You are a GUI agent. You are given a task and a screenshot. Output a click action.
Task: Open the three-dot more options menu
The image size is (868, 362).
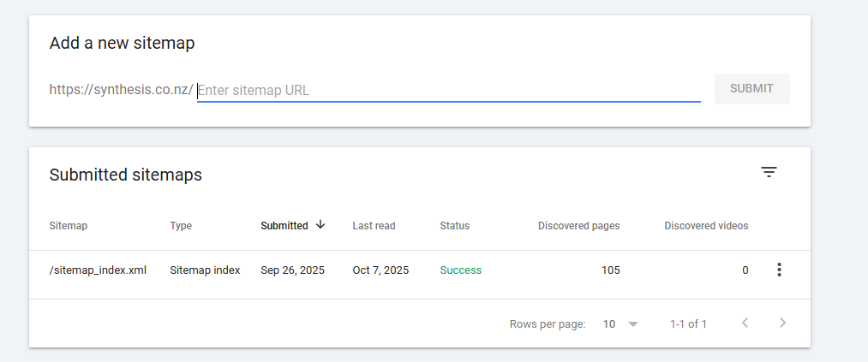coord(778,270)
